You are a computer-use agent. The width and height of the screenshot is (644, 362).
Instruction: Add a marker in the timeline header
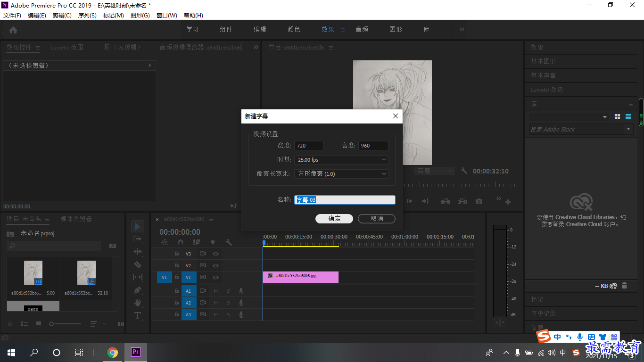coord(213,242)
